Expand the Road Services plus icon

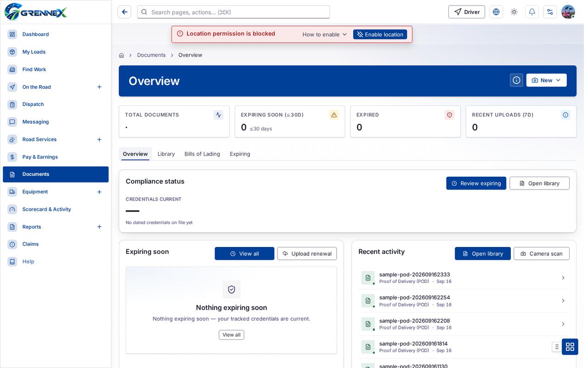[99, 139]
